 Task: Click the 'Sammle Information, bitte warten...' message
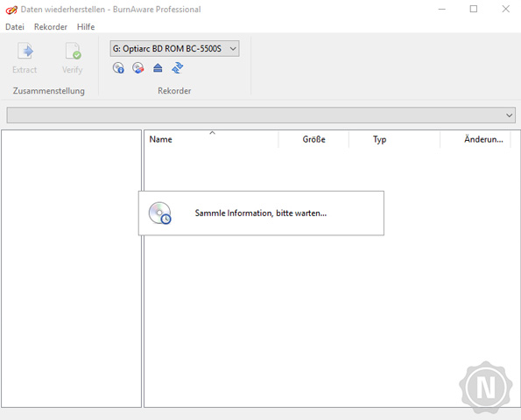[x=261, y=213]
